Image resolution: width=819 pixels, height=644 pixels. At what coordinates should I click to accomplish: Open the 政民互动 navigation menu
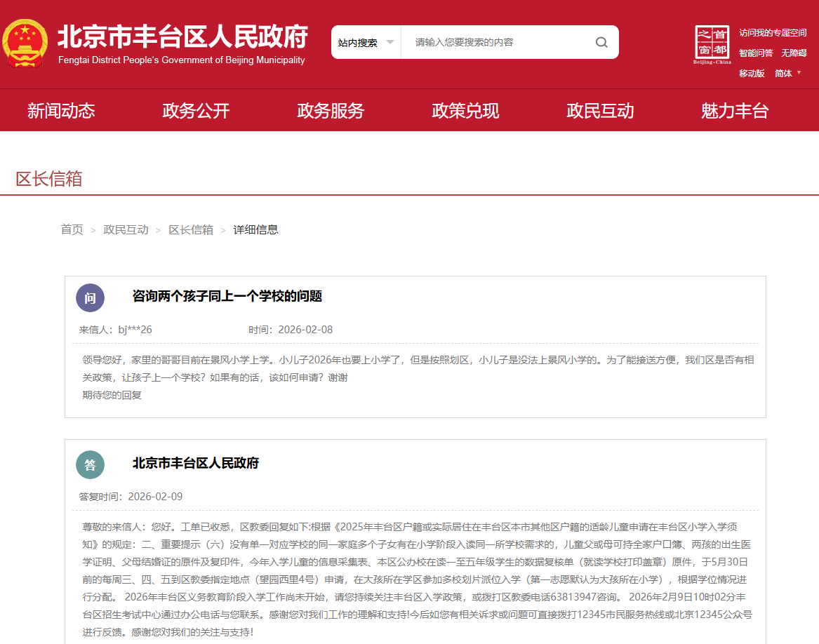(x=600, y=110)
